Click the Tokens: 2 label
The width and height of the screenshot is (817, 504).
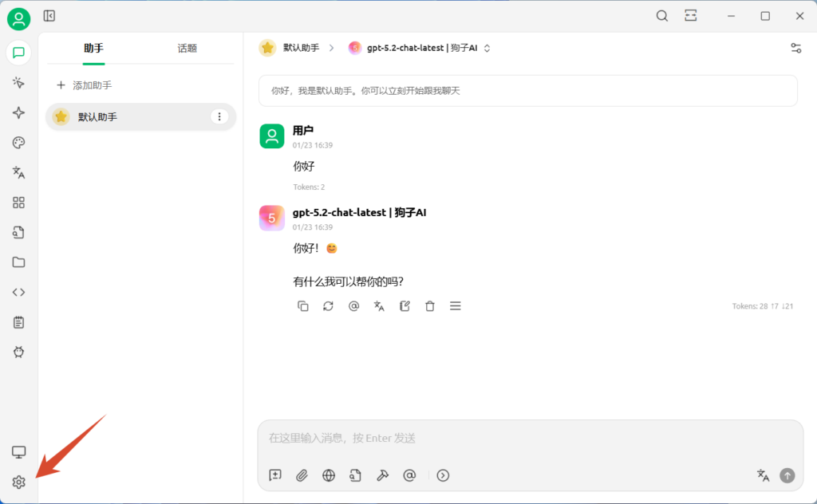[309, 187]
